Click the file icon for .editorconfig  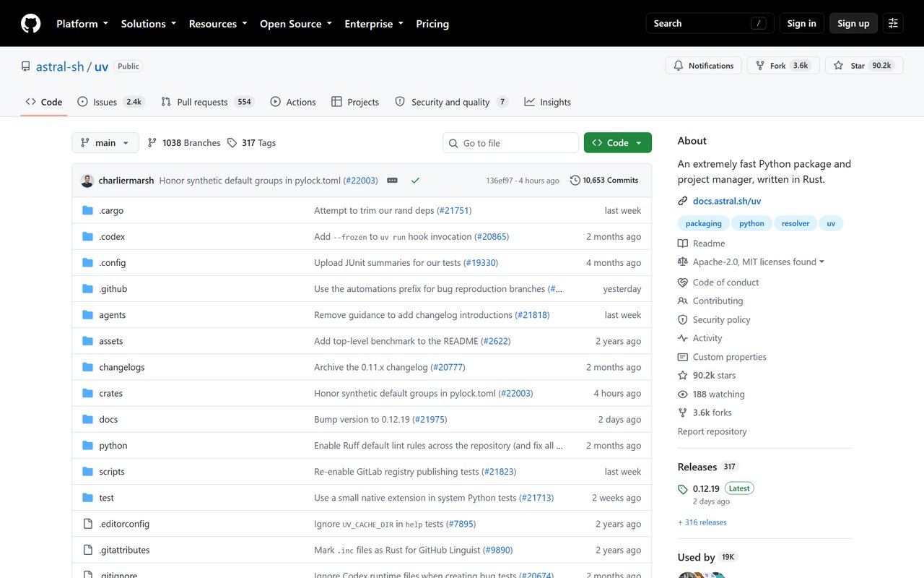[88, 524]
